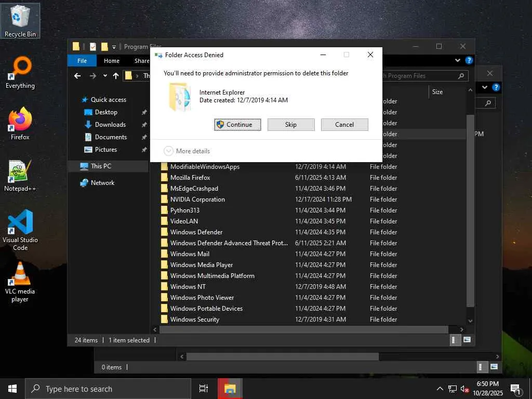Click the muted volume tray icon
This screenshot has height=399, width=532.
464,389
